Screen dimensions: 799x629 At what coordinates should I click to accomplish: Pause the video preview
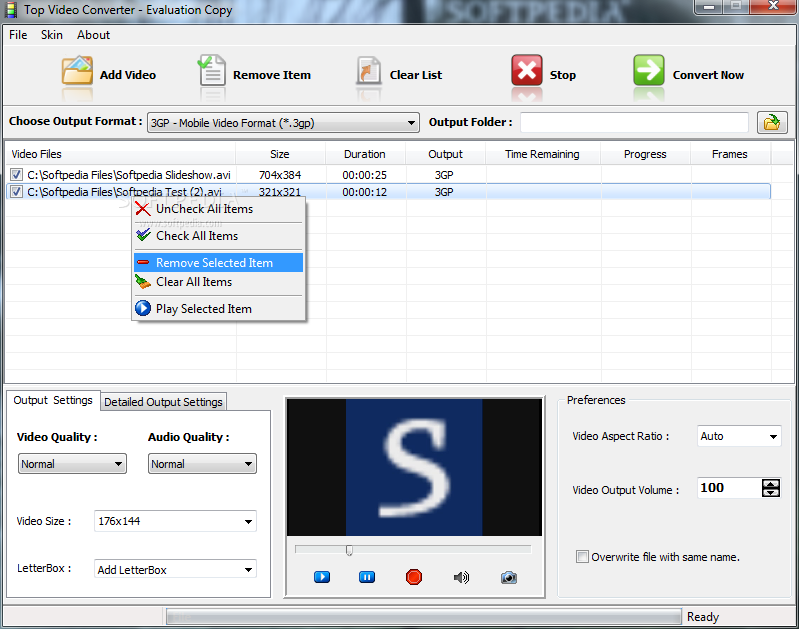pos(367,577)
